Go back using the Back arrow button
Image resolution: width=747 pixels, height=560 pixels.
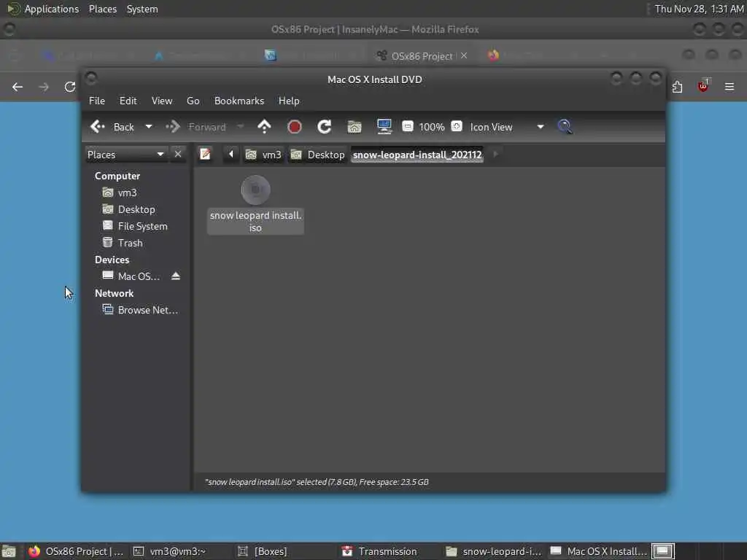tap(112, 127)
